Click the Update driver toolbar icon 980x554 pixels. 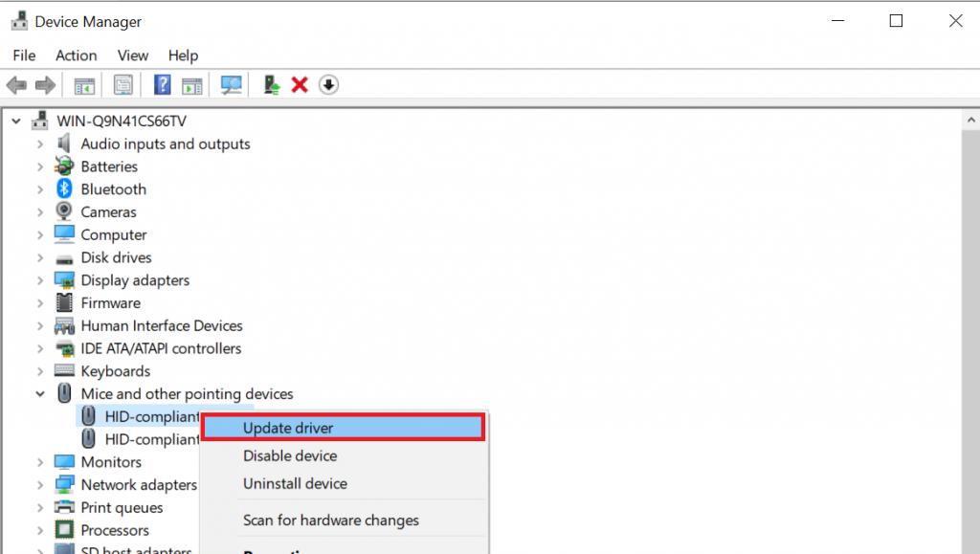pos(271,84)
